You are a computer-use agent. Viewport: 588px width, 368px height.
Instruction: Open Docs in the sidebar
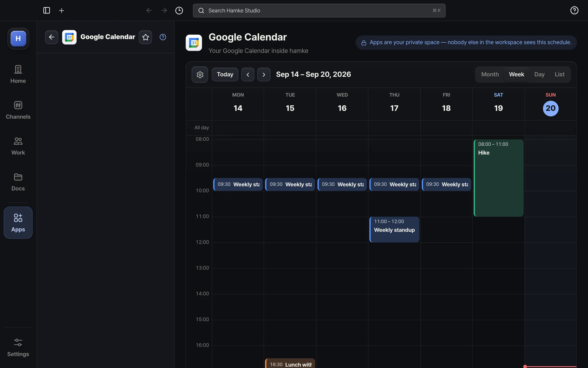(18, 182)
